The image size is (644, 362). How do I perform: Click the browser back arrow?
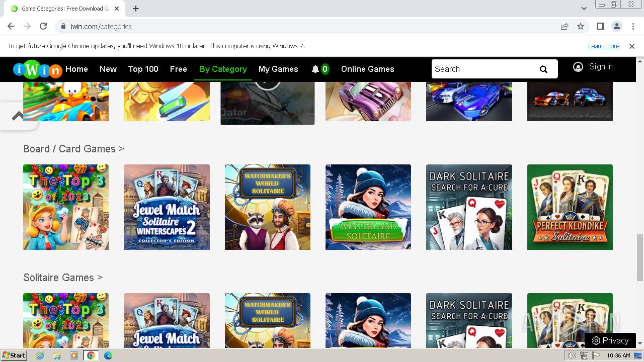click(11, 27)
